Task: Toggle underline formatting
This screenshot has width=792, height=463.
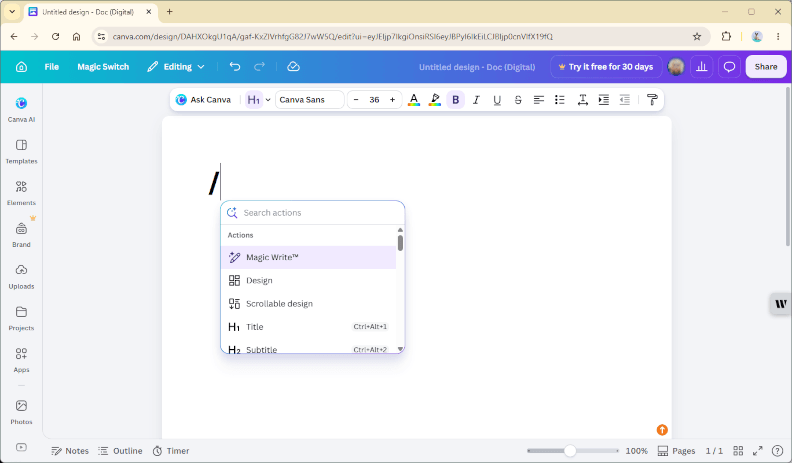Action: [497, 99]
